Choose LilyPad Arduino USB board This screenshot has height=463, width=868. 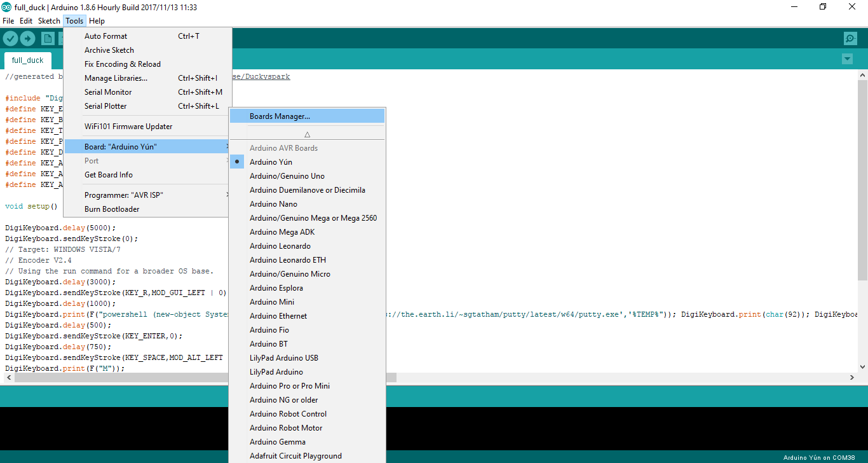pyautogui.click(x=307, y=358)
